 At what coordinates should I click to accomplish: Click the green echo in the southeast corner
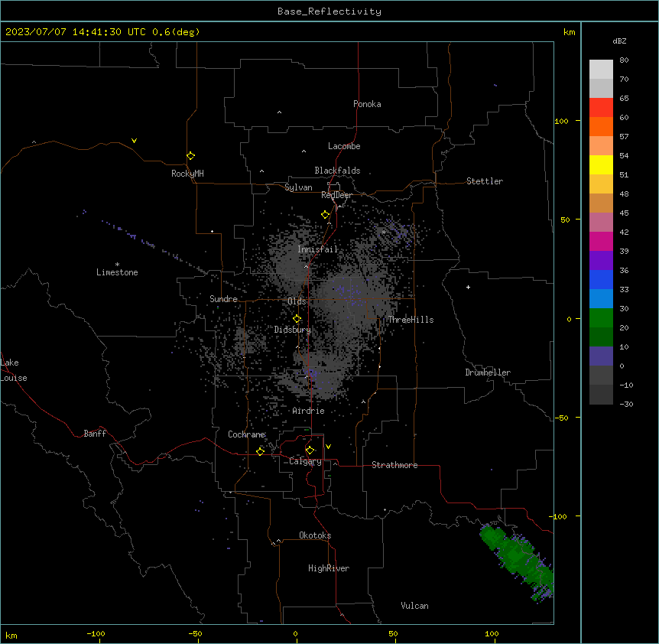(517, 561)
